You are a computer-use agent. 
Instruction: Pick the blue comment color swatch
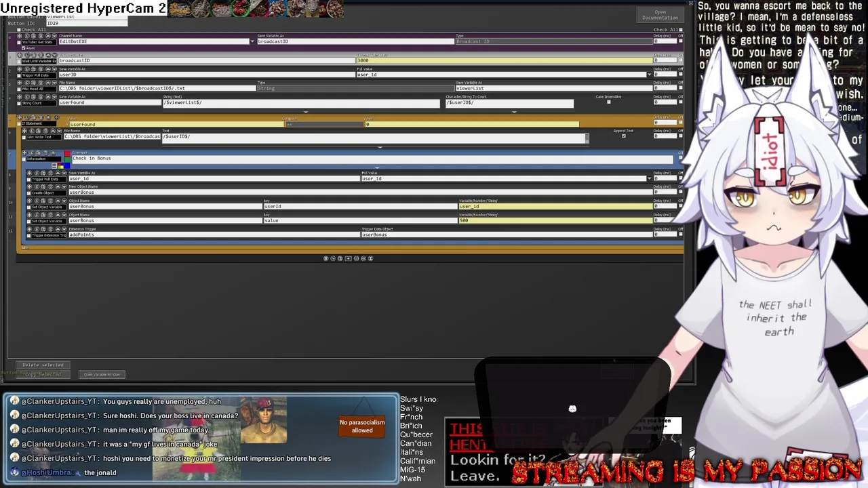coord(67,165)
